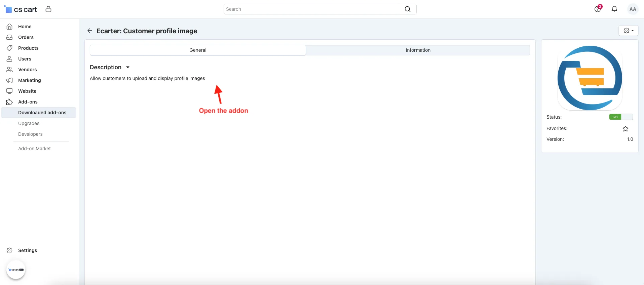
Task: Click the lock icon next to the CS-Cart logo
Action: coord(48,9)
